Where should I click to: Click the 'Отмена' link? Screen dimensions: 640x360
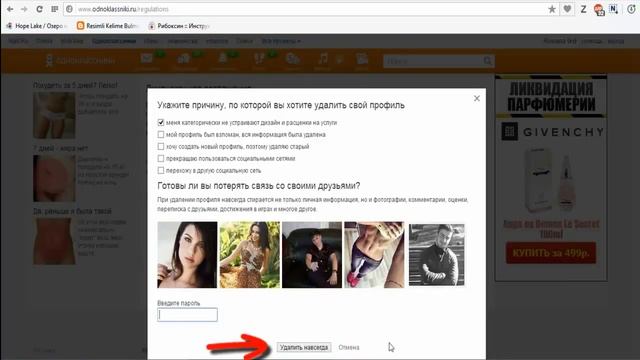coord(349,347)
